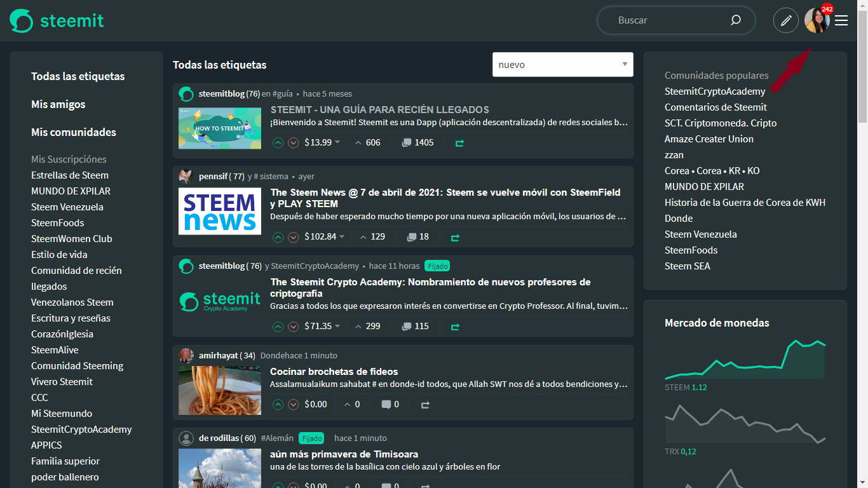Resteem The Steem News post

[x=455, y=238]
